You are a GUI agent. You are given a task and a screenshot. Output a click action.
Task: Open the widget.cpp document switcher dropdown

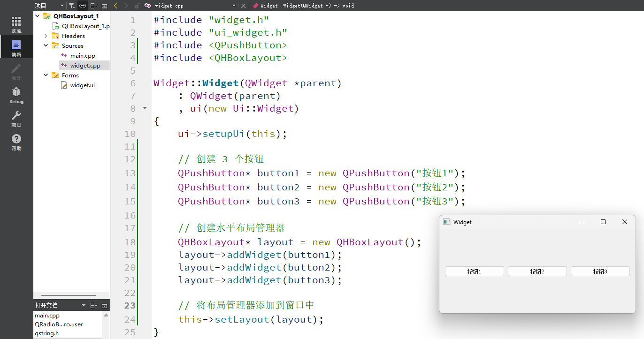234,6
